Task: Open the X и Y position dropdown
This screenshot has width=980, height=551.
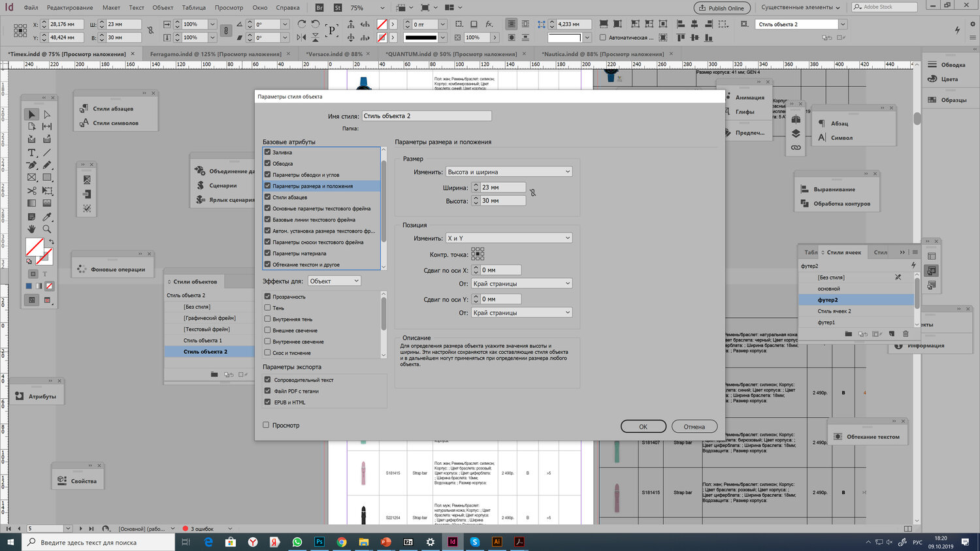Action: (509, 238)
